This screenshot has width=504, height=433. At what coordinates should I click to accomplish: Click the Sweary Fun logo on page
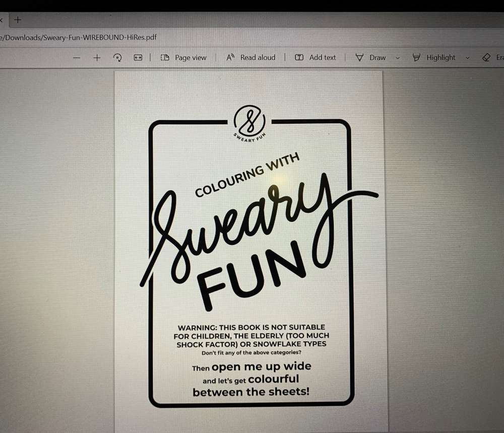[x=250, y=123]
